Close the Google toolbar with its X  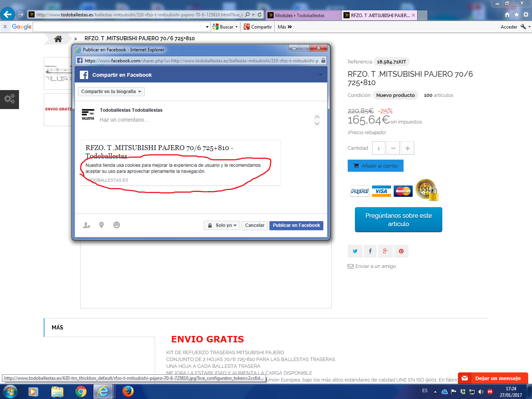pos(5,27)
